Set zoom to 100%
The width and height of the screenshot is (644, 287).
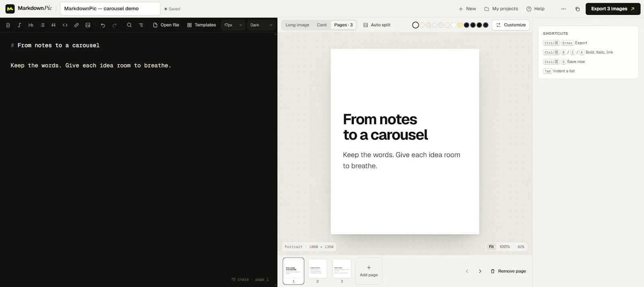(x=505, y=247)
